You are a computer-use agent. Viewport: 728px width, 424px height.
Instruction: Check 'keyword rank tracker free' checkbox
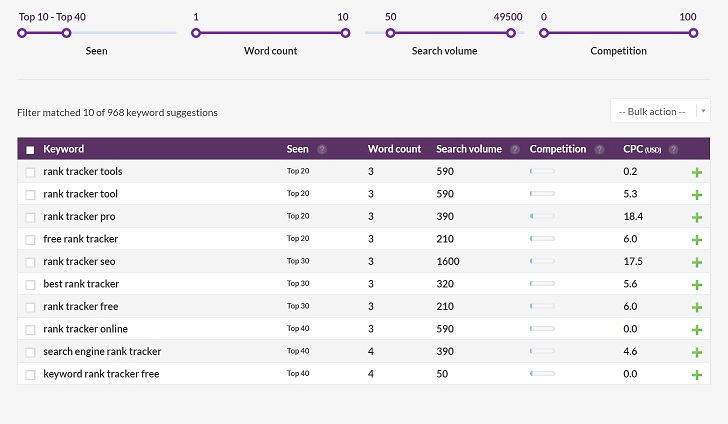click(x=30, y=375)
